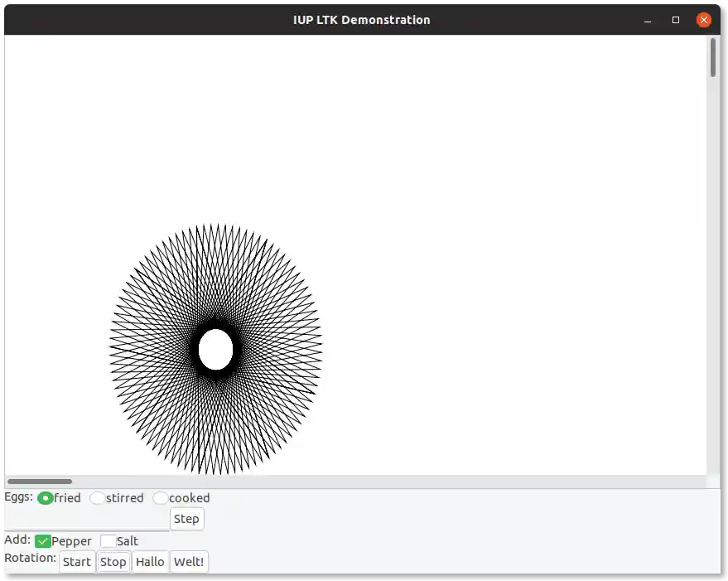Enable the Salt checkbox
The height and width of the screenshot is (581, 728).
[107, 540]
